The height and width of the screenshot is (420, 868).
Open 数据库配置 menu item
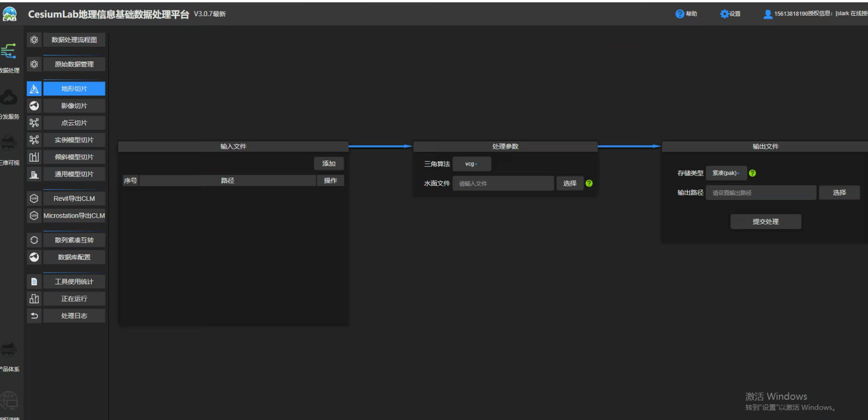74,257
